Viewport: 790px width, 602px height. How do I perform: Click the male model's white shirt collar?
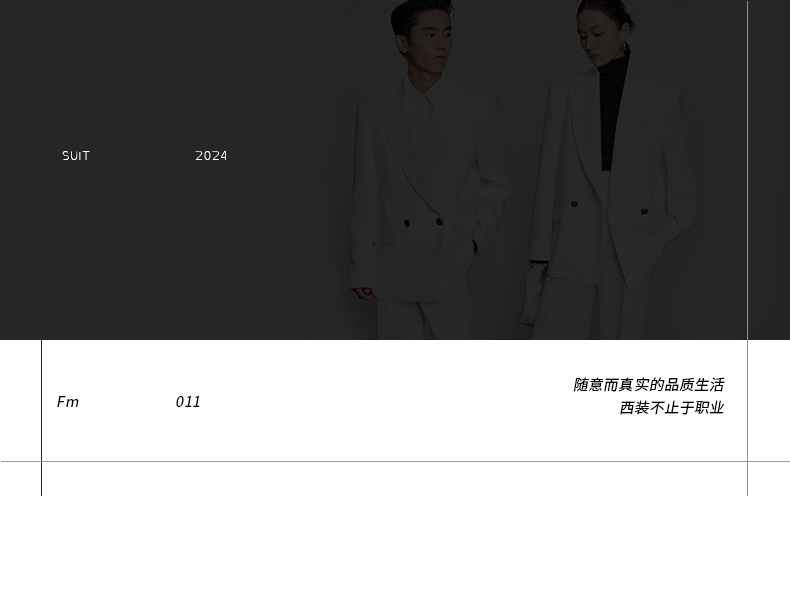point(423,97)
